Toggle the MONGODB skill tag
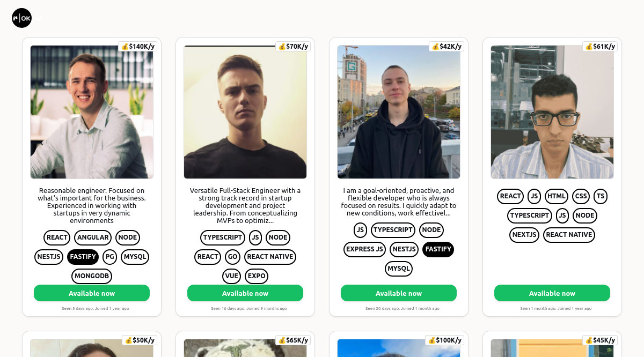Image resolution: width=644 pixels, height=357 pixels. (x=92, y=277)
